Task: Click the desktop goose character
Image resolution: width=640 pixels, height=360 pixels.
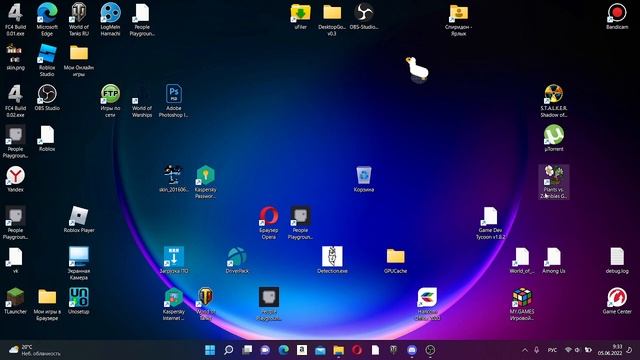Action: pyautogui.click(x=417, y=69)
